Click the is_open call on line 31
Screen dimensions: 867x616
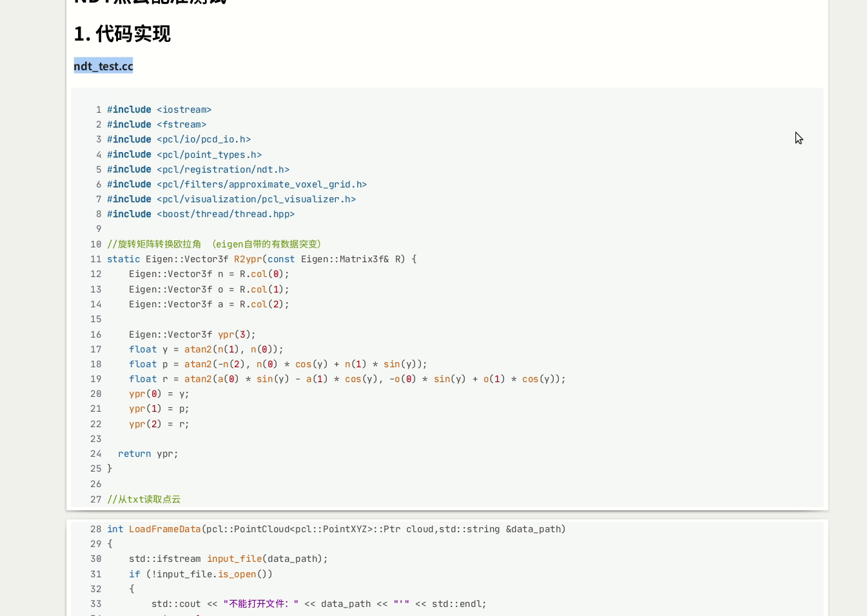coord(237,574)
